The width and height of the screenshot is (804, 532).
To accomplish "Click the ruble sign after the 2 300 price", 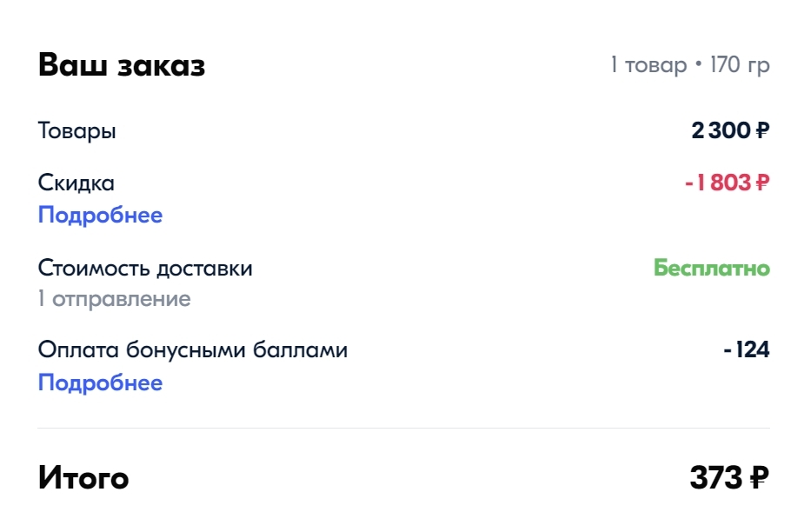I will 762,131.
